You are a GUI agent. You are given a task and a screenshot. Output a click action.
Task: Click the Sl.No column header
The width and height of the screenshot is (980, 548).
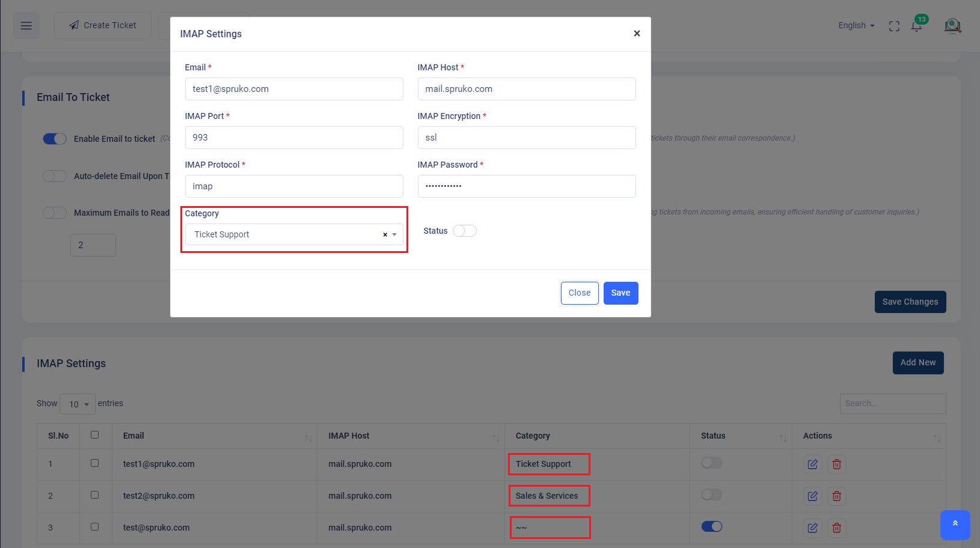(58, 436)
